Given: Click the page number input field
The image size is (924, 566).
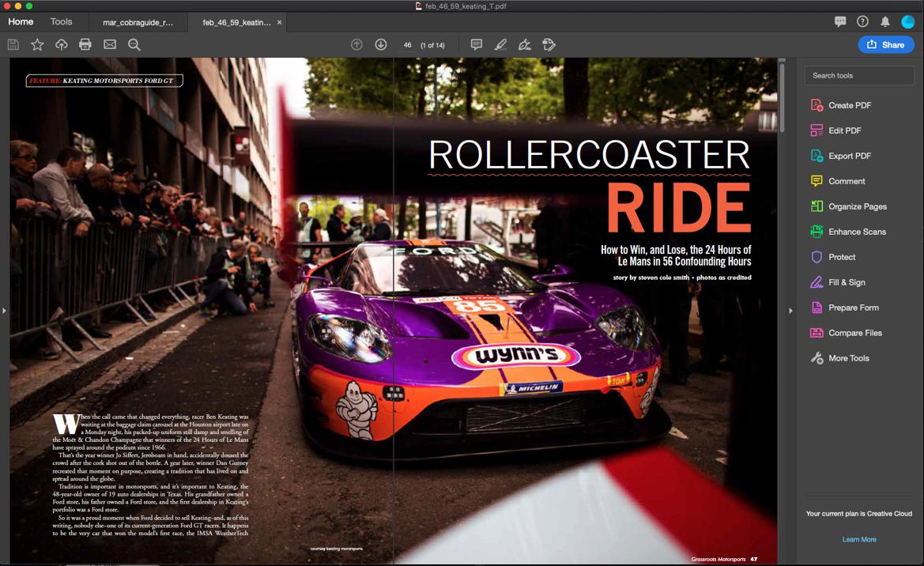Looking at the screenshot, I should coord(407,45).
